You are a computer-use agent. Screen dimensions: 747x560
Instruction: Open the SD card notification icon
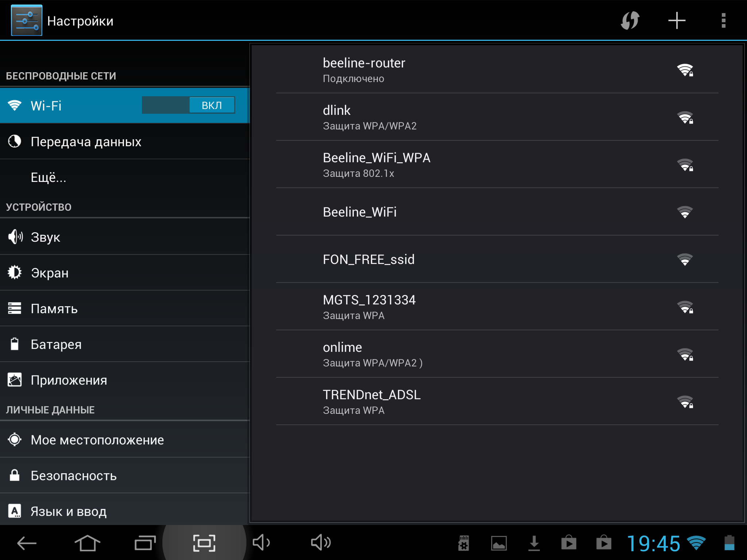click(464, 543)
